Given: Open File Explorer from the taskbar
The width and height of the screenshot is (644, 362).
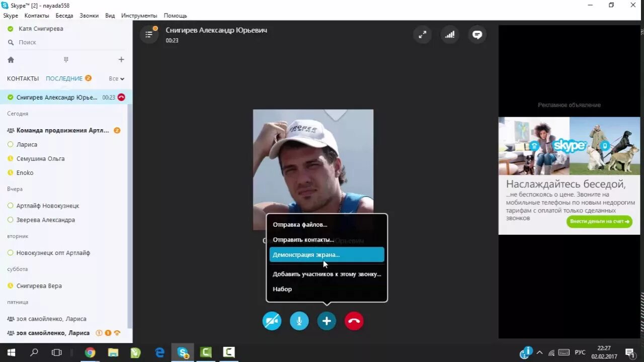Looking at the screenshot, I should [113, 352].
